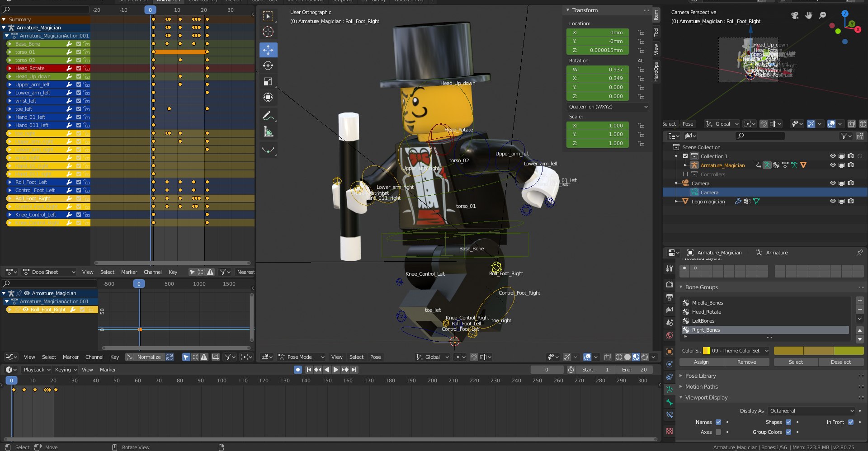This screenshot has width=868, height=451.
Task: Open the World properties tab
Action: click(670, 335)
